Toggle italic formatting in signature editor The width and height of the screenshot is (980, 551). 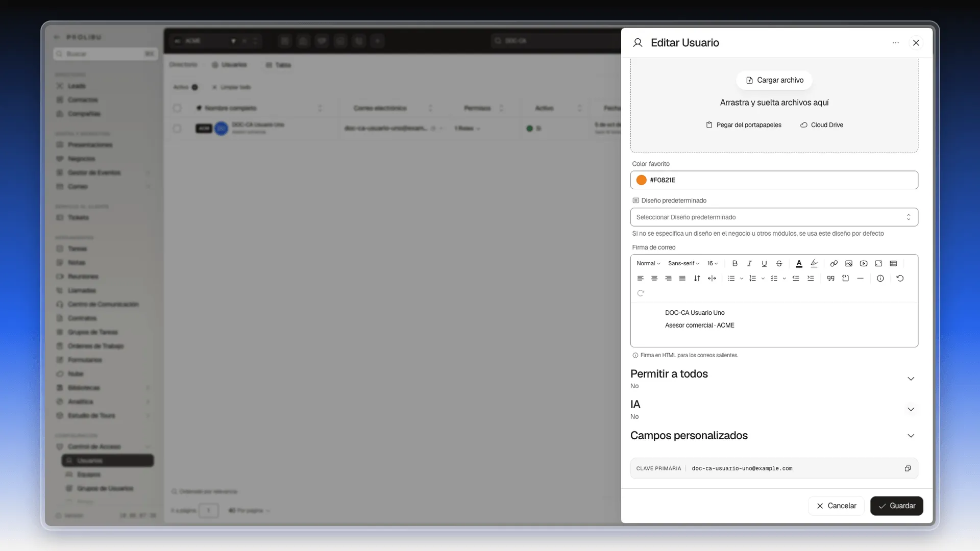(749, 264)
